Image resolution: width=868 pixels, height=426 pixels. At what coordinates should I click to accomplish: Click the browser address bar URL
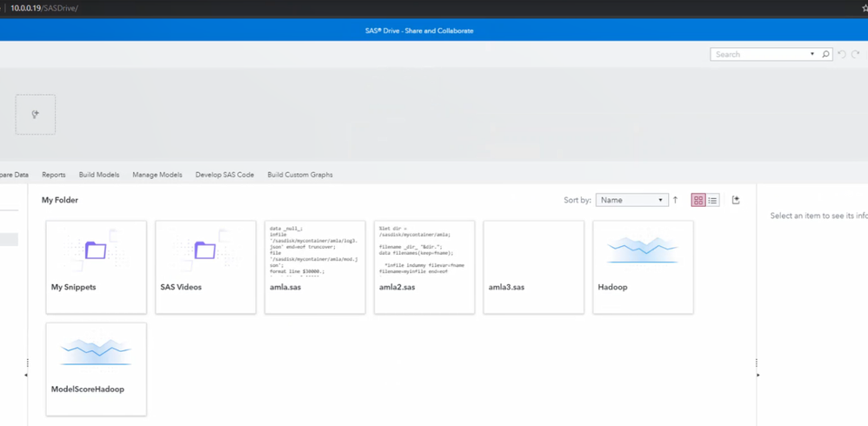pos(44,9)
